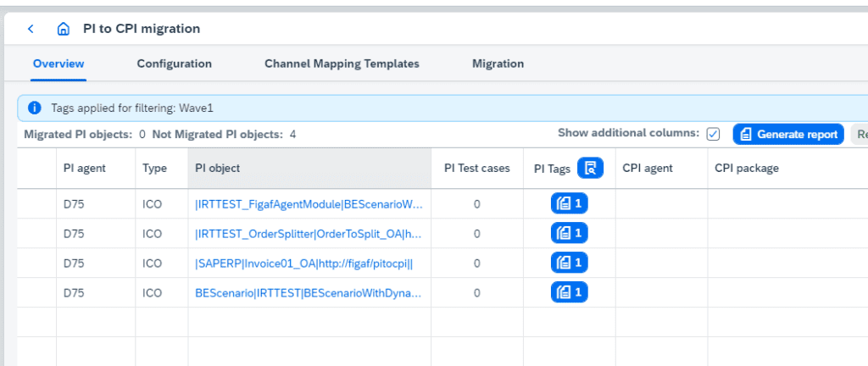Click the 'Not Migrated PI objects: 4' label
868x366 pixels.
(224, 135)
